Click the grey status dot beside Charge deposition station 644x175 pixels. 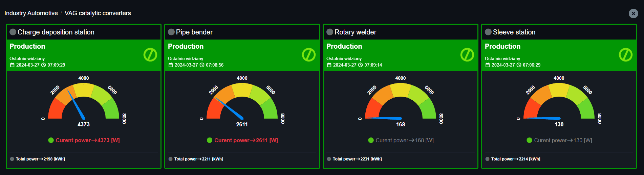coord(13,32)
